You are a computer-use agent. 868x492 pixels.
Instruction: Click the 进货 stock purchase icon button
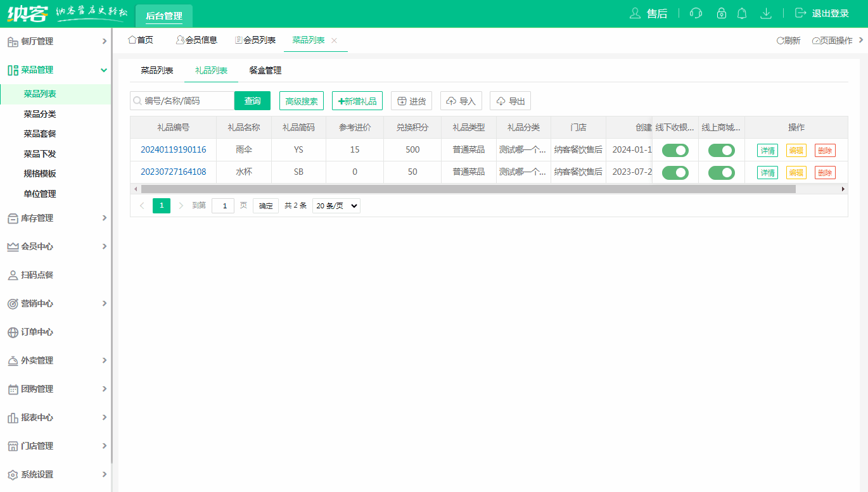[411, 100]
